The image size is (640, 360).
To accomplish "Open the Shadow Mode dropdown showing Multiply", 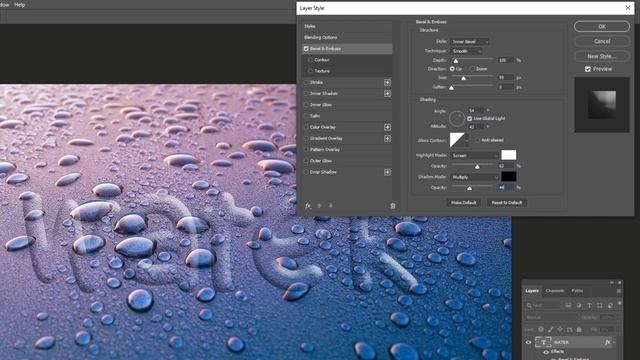I will [475, 177].
